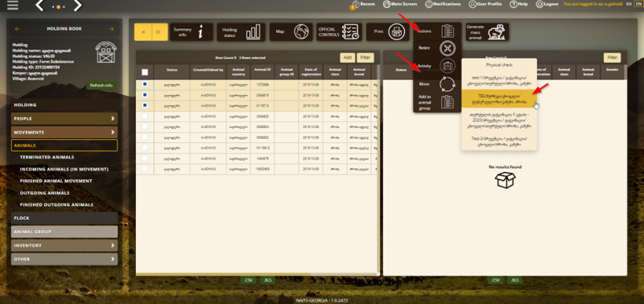Open TERMINATED ANIMALS
Screen dimensions: 644x304
(x=47, y=157)
